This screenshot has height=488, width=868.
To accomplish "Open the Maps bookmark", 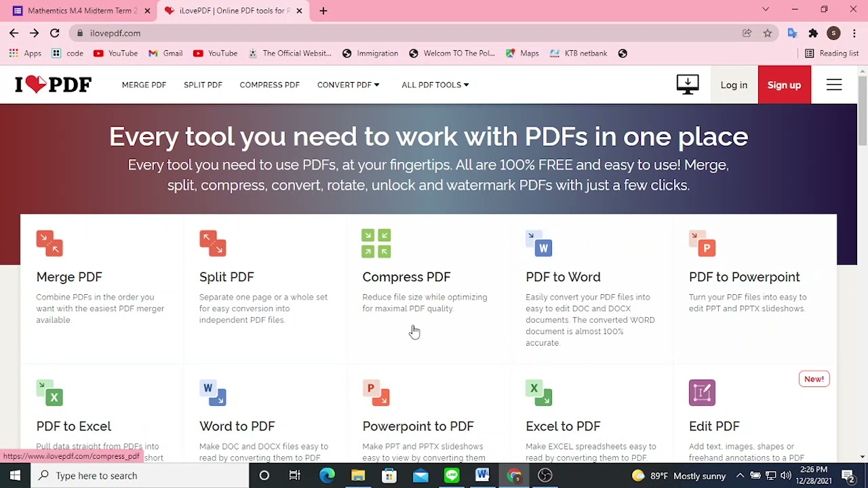I will (522, 53).
